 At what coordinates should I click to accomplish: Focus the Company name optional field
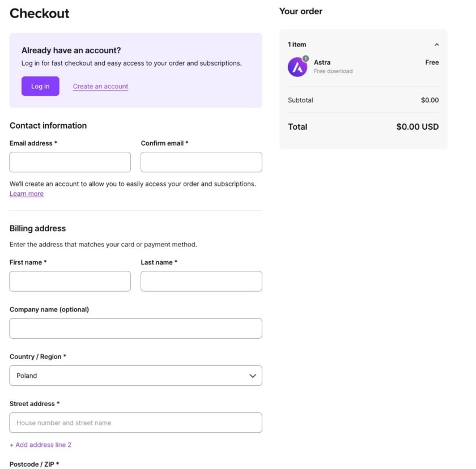pos(135,328)
